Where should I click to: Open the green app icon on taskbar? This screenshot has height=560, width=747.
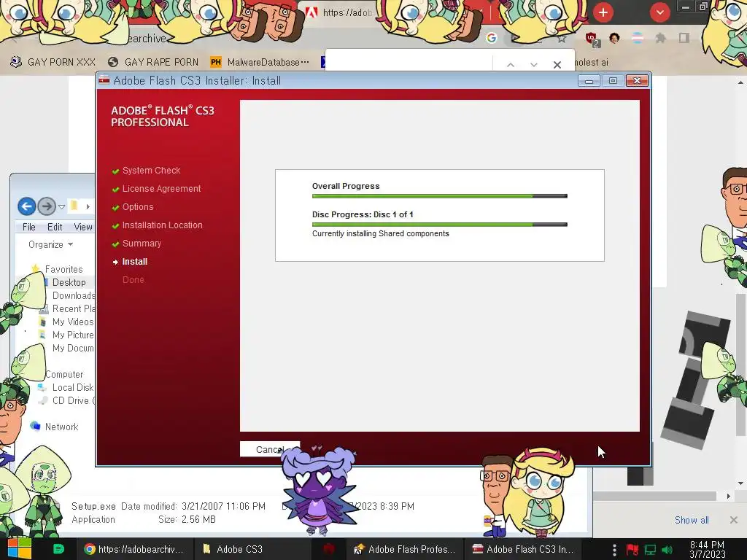[59, 549]
